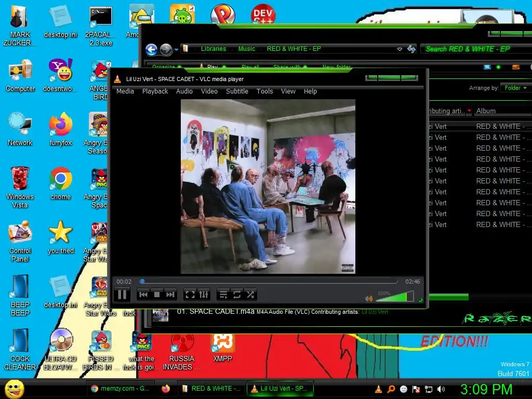Open the Playback menu

tap(155, 91)
